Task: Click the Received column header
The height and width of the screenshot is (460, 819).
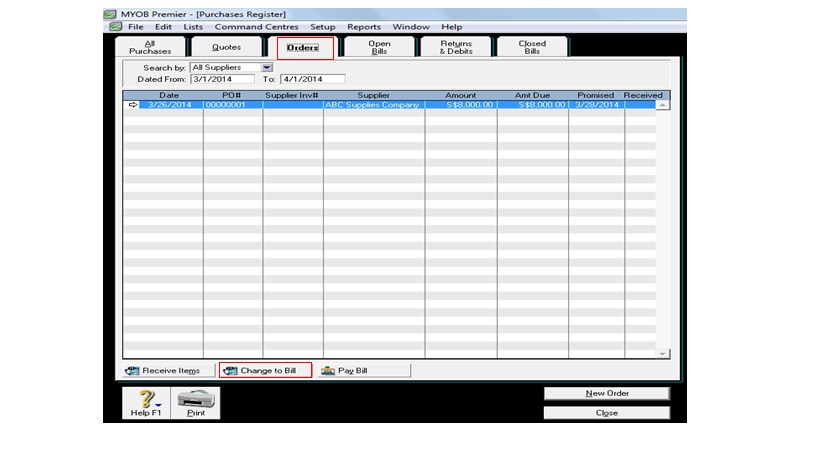Action: [643, 95]
